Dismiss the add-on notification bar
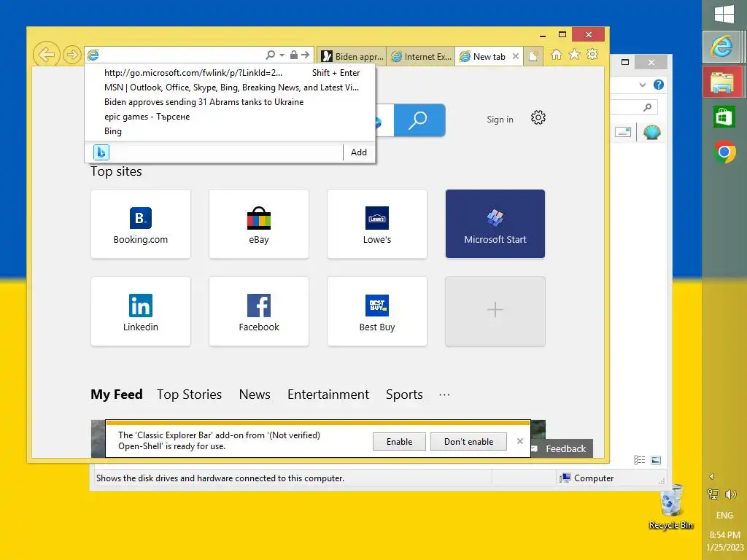 coord(519,441)
